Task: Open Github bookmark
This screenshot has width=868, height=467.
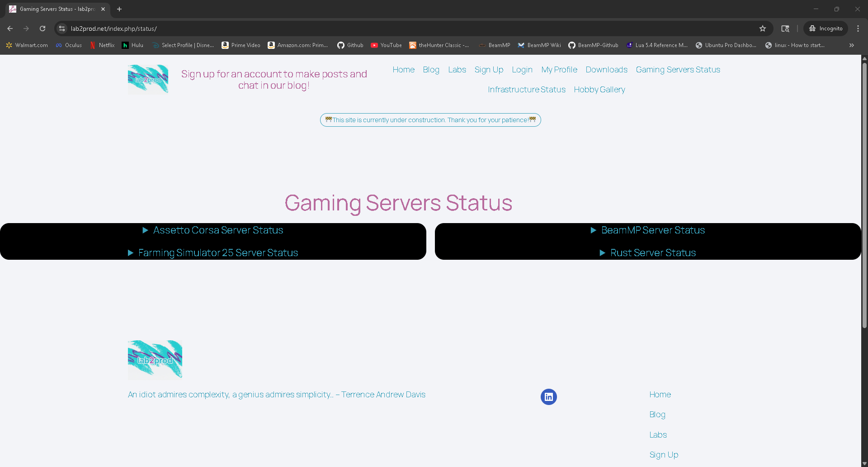Action: coord(350,45)
